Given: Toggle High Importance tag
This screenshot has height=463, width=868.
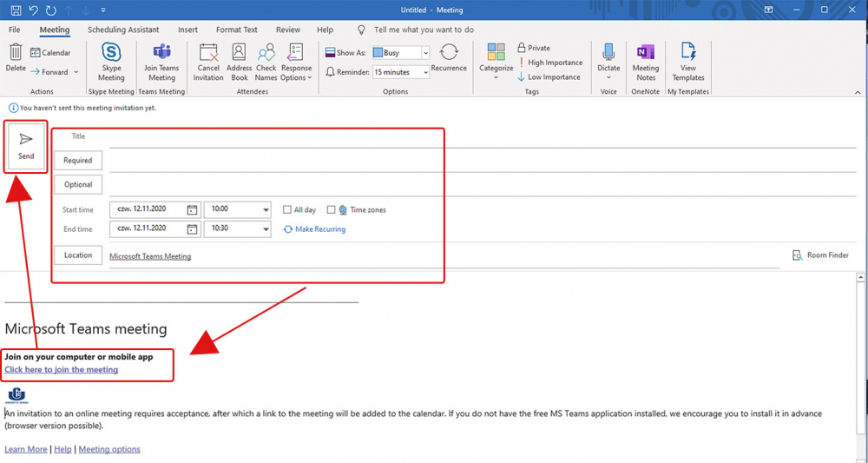Looking at the screenshot, I should [x=549, y=63].
